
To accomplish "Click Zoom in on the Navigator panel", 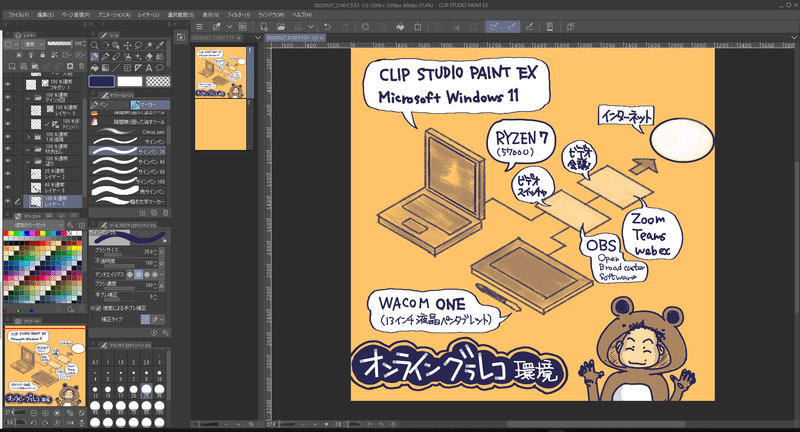I will [45, 413].
